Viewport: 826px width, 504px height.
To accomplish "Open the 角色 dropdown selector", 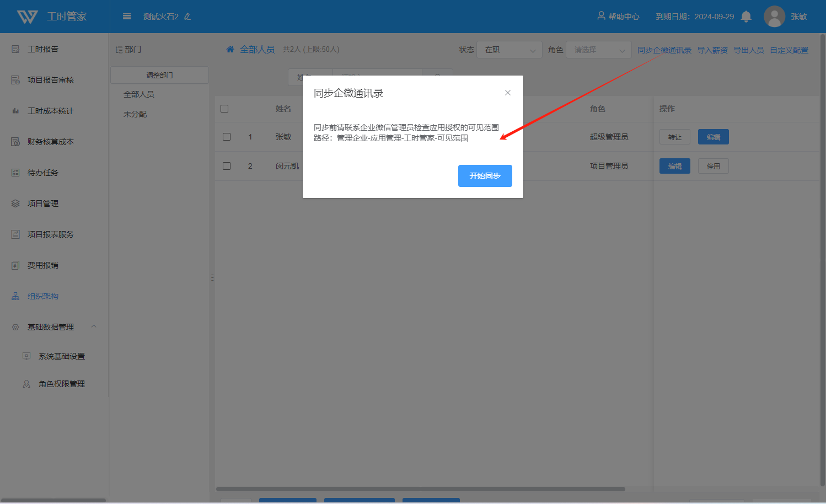I will (x=598, y=50).
